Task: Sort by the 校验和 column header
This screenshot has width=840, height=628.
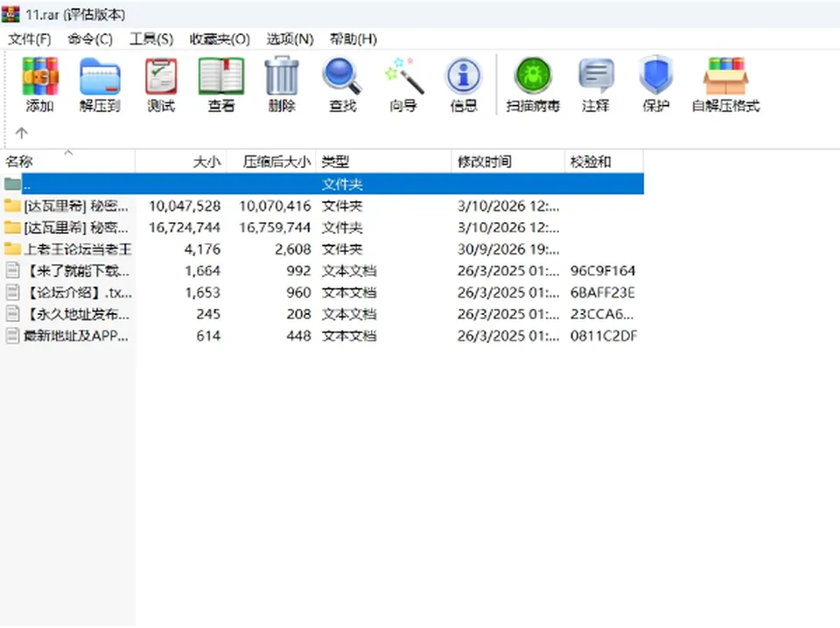Action: [605, 161]
